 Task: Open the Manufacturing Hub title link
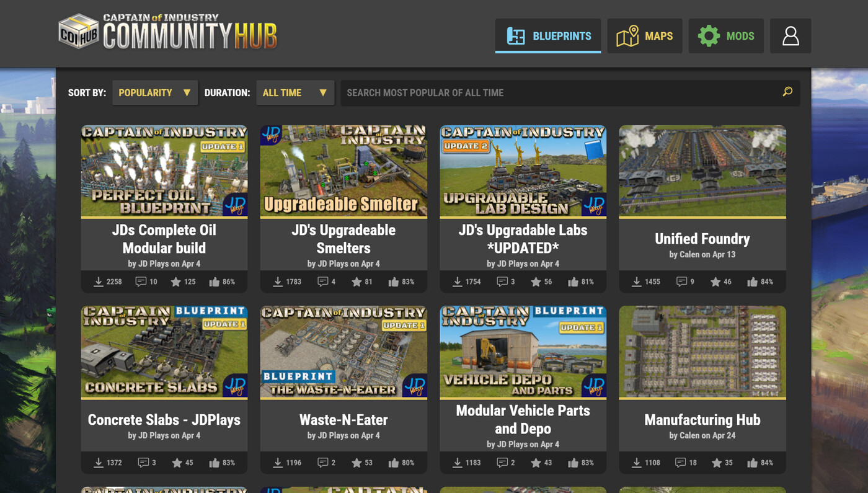tap(702, 420)
